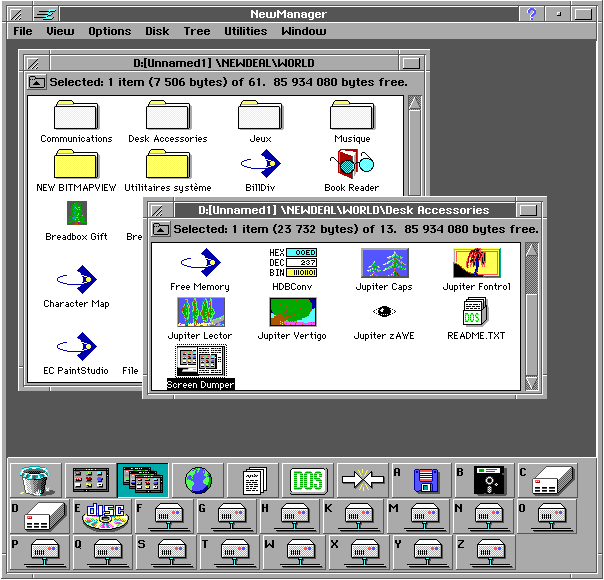Open the DOS programs button
This screenshot has width=604, height=580.
click(x=308, y=480)
